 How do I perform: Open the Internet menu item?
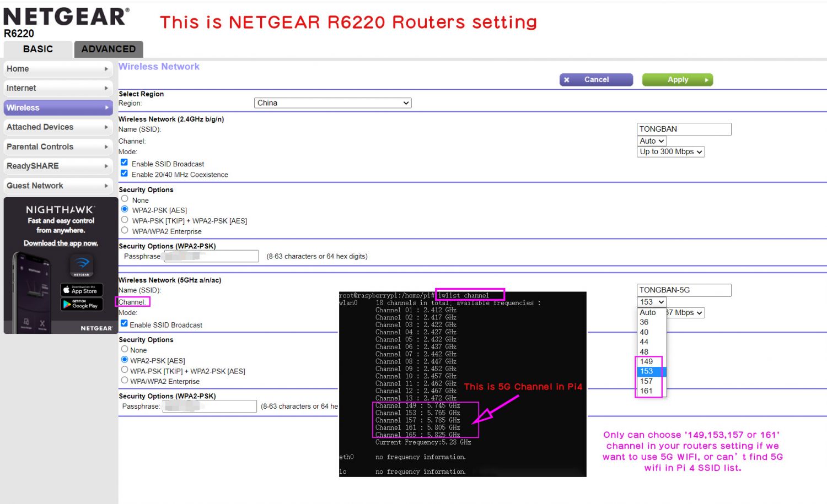(x=58, y=88)
